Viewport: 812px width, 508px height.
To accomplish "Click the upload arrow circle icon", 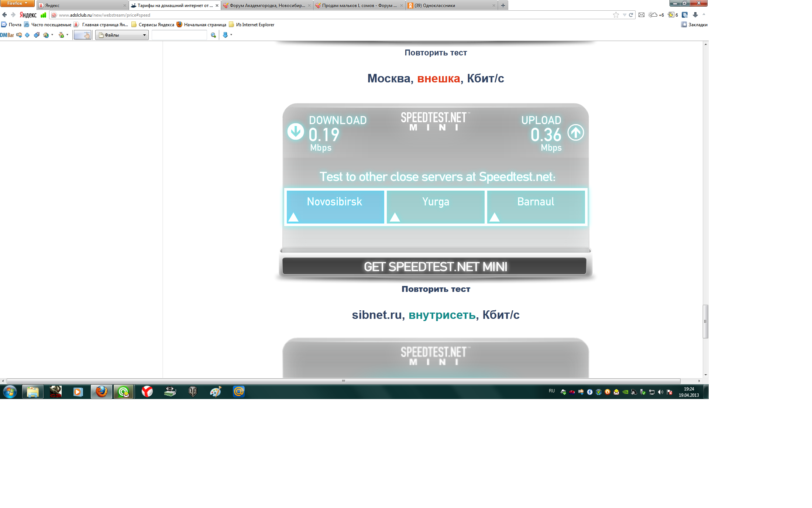I will [576, 132].
